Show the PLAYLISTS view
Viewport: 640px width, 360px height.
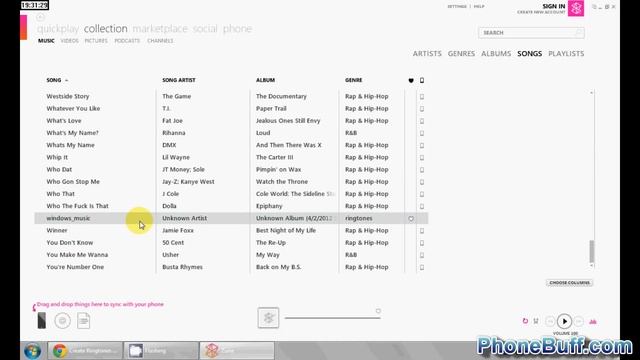pyautogui.click(x=566, y=53)
